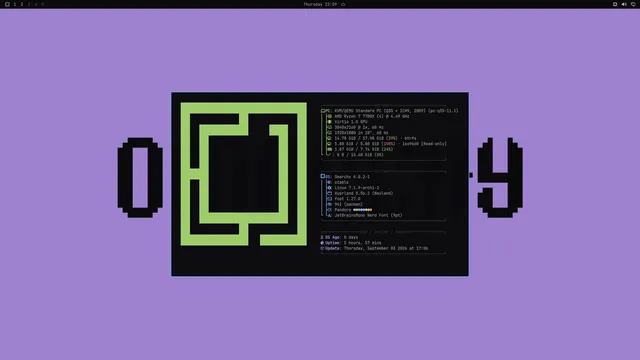Click the green 39% btrfs usage value
The image size is (640, 360).
pos(392,138)
